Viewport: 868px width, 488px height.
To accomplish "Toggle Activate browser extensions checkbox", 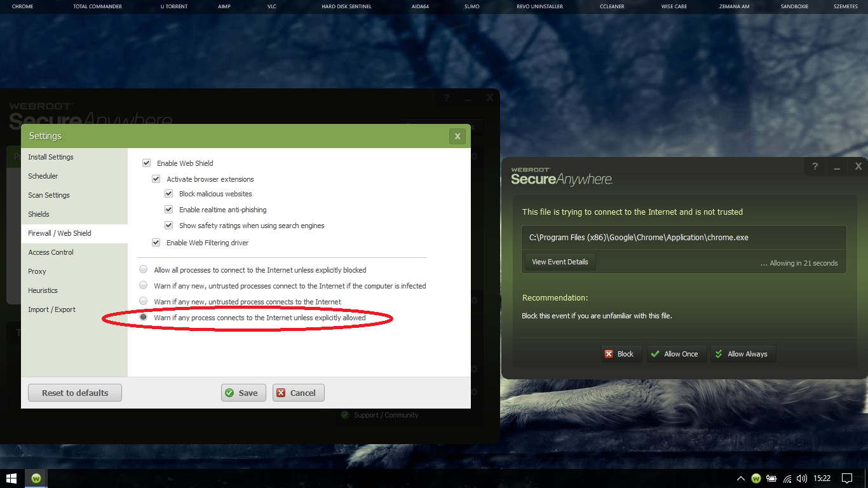I will coord(156,179).
